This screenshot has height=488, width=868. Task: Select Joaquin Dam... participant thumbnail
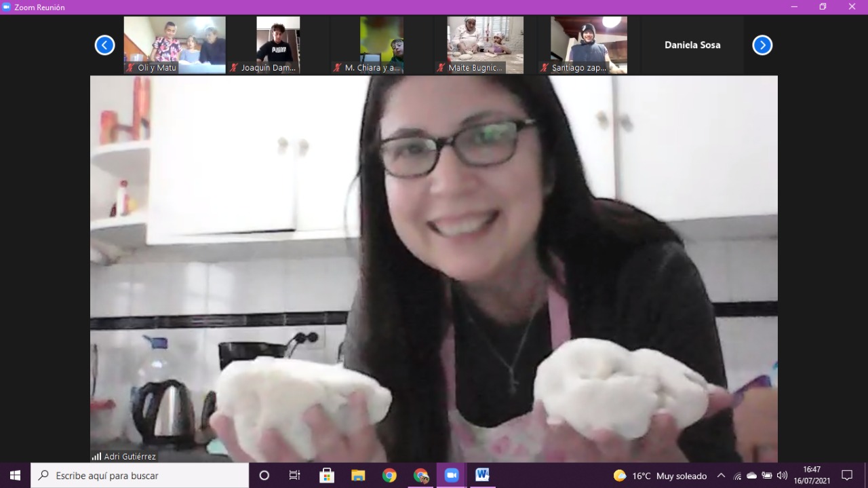click(278, 45)
